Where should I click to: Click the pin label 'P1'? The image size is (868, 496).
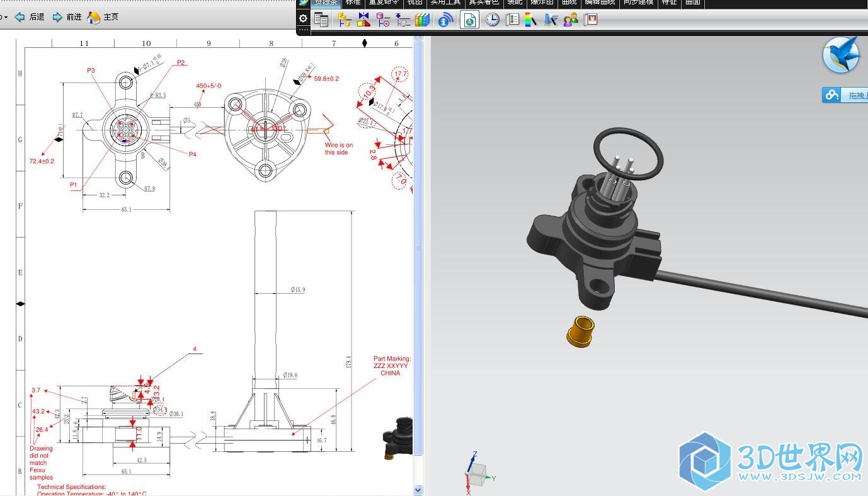pyautogui.click(x=73, y=185)
